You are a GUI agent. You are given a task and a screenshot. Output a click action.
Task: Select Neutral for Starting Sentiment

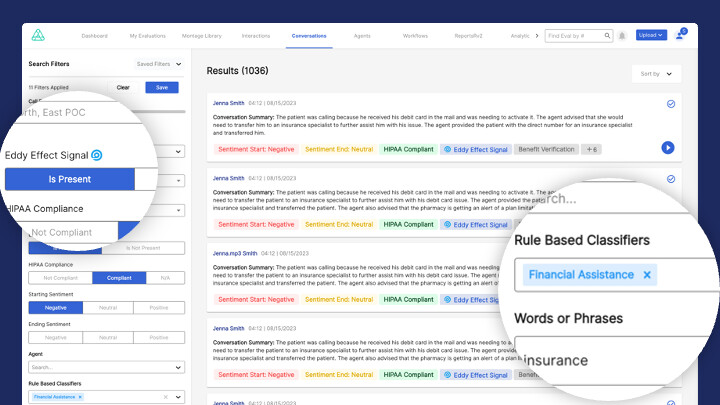coord(108,308)
